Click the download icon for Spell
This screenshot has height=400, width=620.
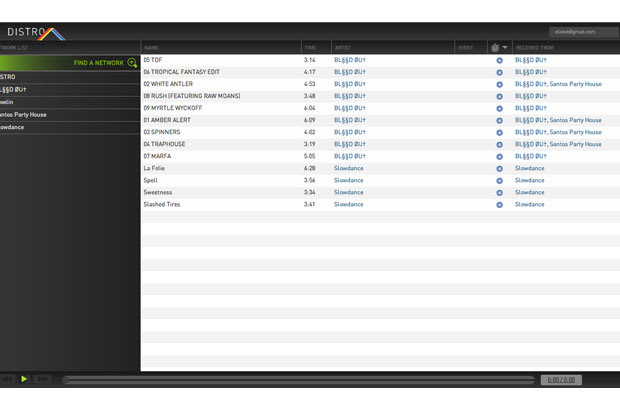[x=499, y=181]
